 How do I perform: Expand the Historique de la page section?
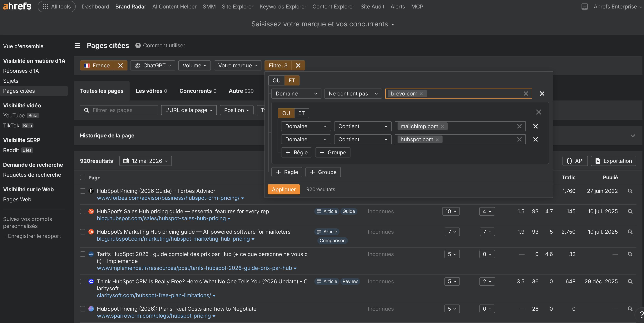(x=632, y=136)
